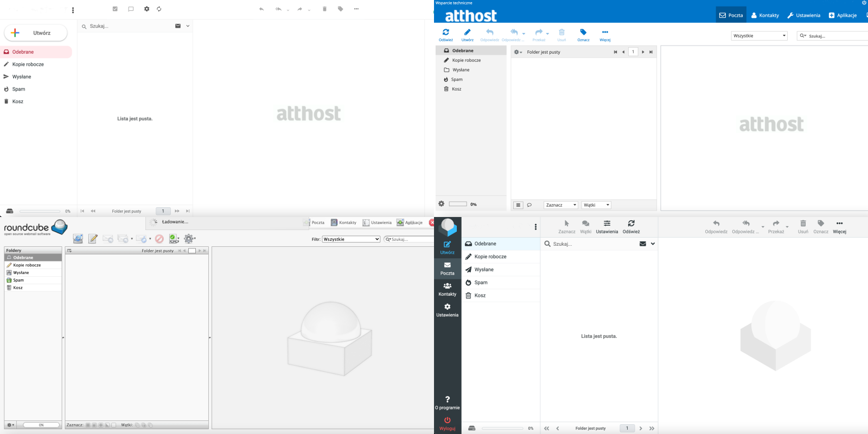Open the Wszystkie filter dropdown in blue atthost panel

click(759, 36)
